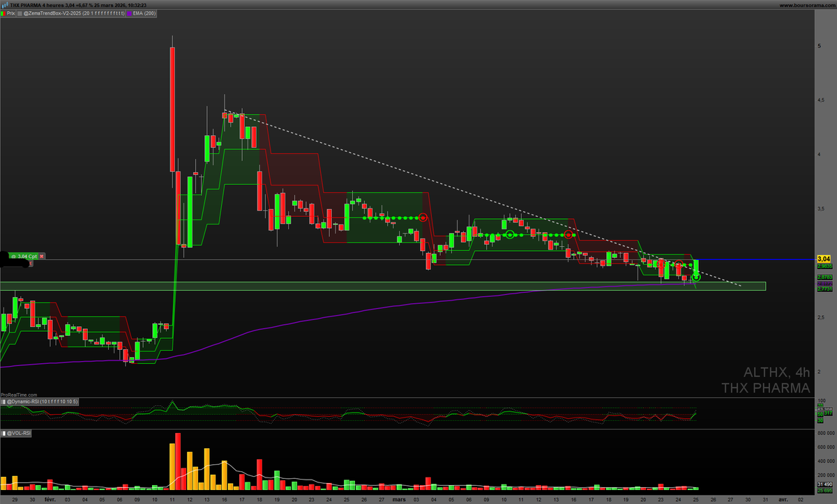Click the févr. date axis label
The image size is (837, 504).
pyautogui.click(x=52, y=499)
